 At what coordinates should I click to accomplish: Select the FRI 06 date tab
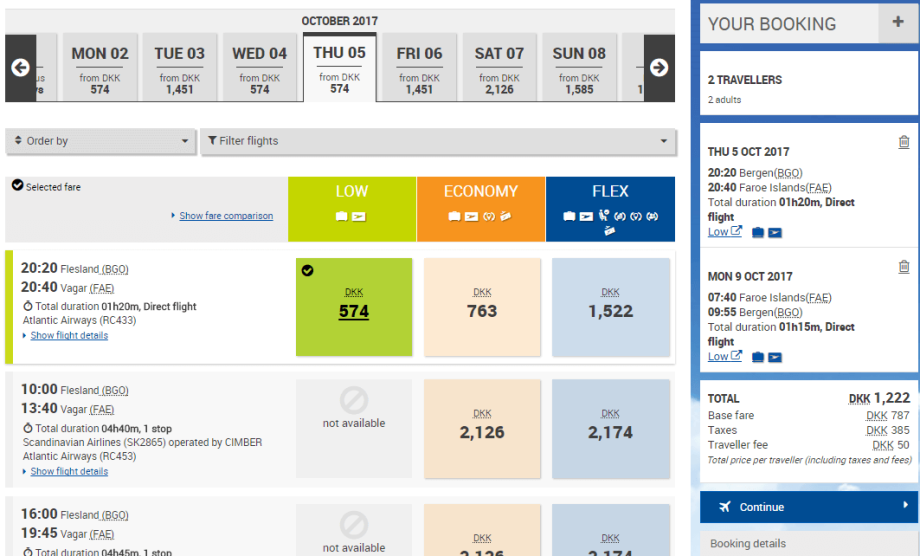pos(419,68)
